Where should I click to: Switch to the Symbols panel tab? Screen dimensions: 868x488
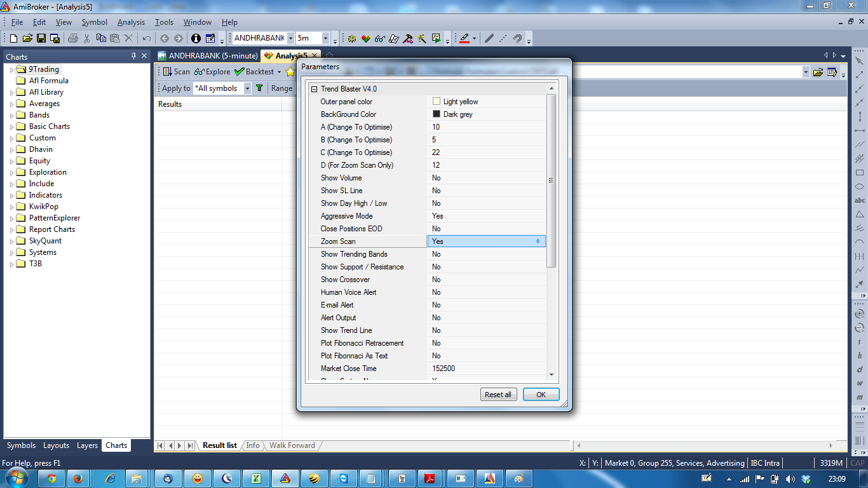coord(21,445)
